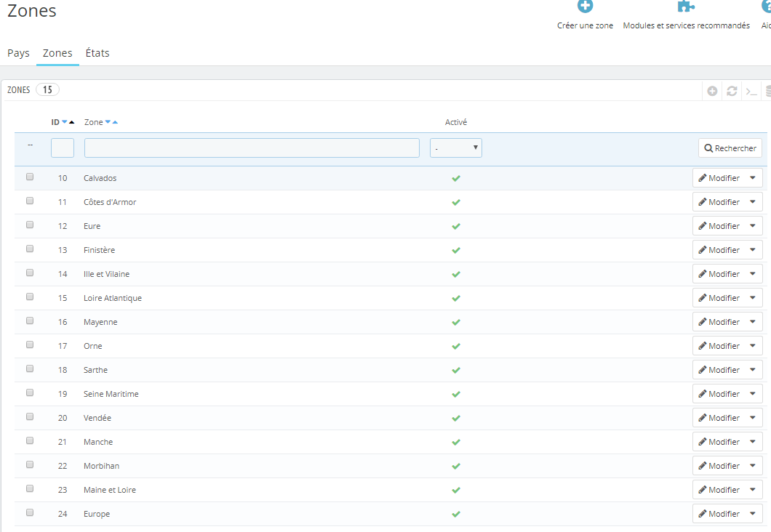Sort ID column ascending arrow
771x532 pixels.
point(72,122)
